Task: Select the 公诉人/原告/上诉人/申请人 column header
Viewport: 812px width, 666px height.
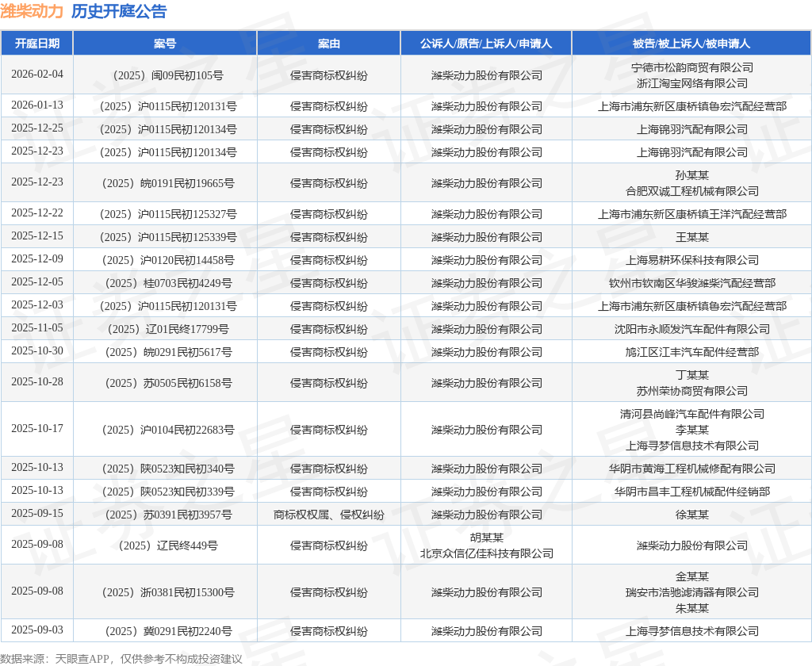Action: pos(486,44)
